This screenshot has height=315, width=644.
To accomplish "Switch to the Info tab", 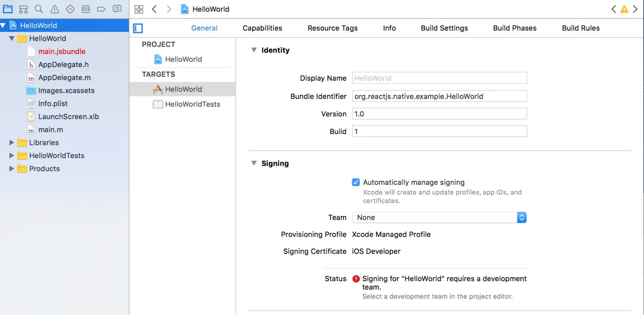I will click(389, 28).
